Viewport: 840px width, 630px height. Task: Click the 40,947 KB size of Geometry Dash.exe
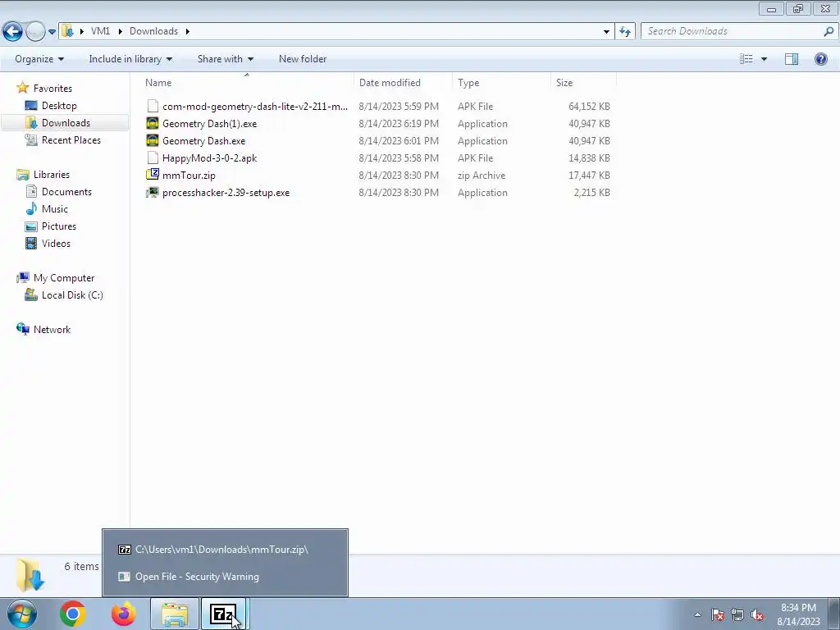[589, 141]
